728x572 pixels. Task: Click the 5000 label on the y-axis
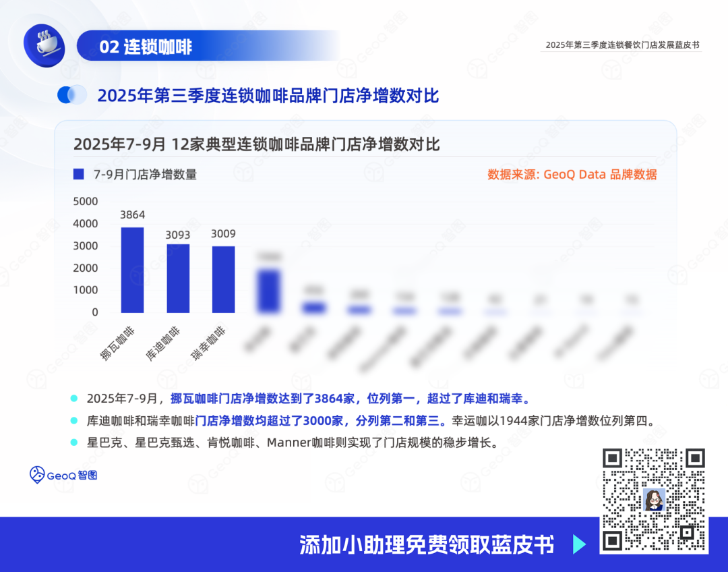click(x=86, y=201)
